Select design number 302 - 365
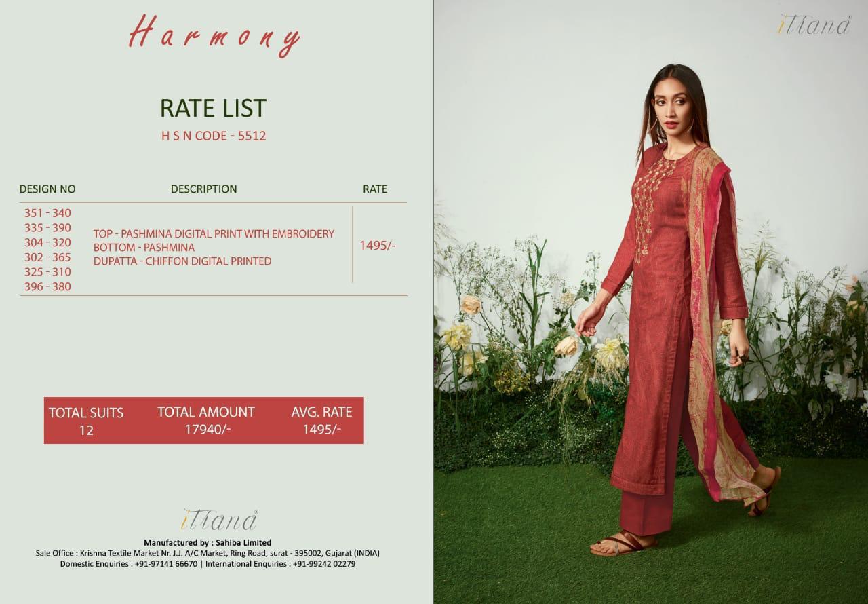This screenshot has height=604, width=868. pyautogui.click(x=47, y=257)
